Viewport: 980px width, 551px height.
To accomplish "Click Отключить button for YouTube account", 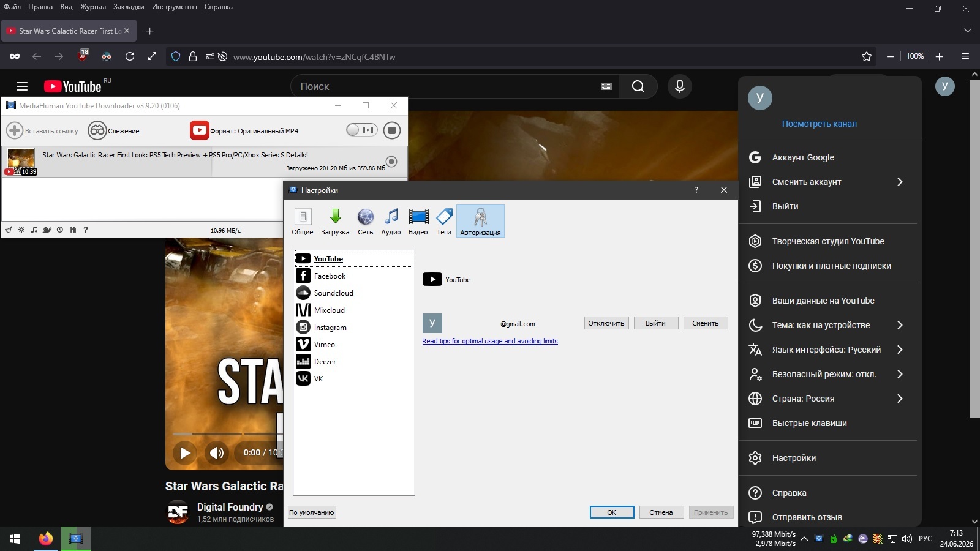I will coord(606,323).
